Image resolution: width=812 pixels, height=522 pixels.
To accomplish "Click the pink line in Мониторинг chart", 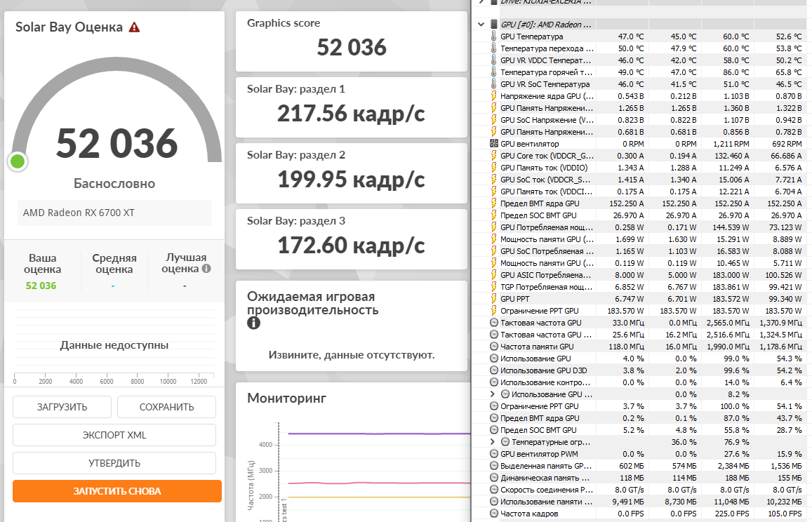I will tap(378, 483).
